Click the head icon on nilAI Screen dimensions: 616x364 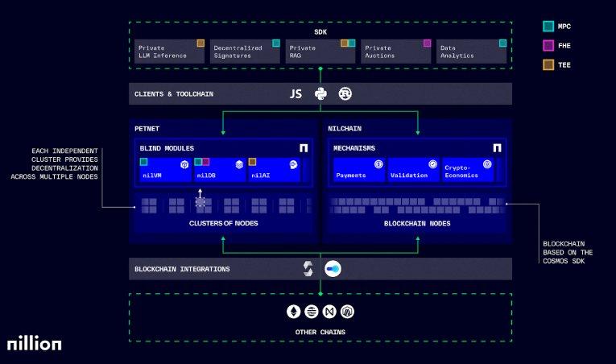(x=293, y=164)
